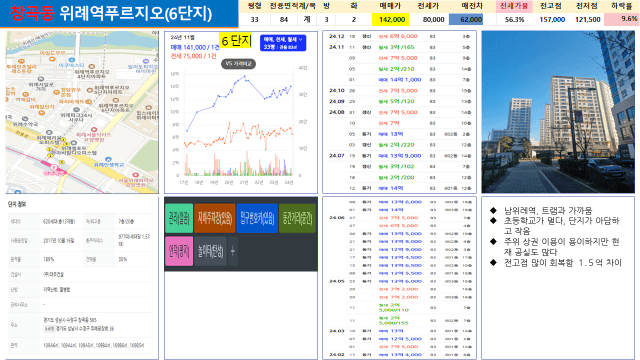
Task: Click the olive 동간거리 tag
Action: (297, 218)
